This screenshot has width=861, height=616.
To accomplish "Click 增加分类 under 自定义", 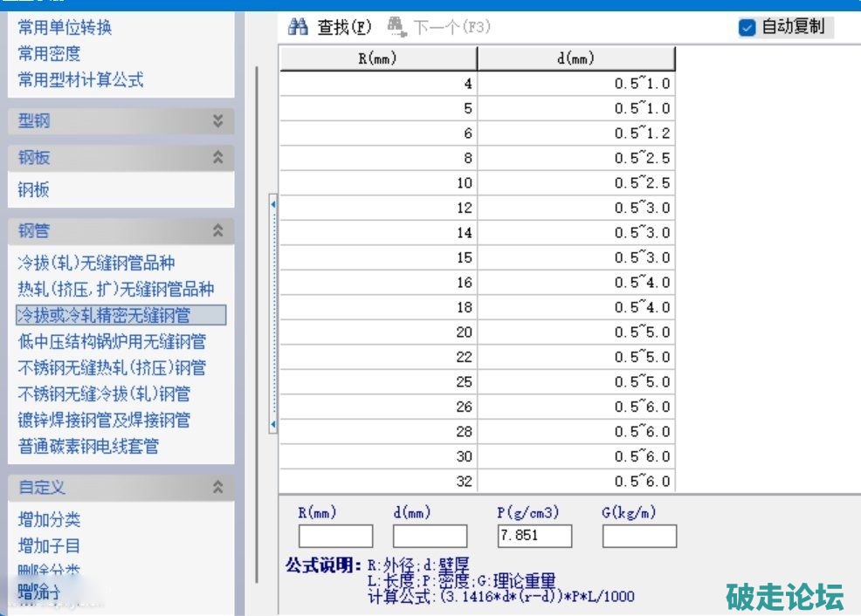I will [49, 520].
